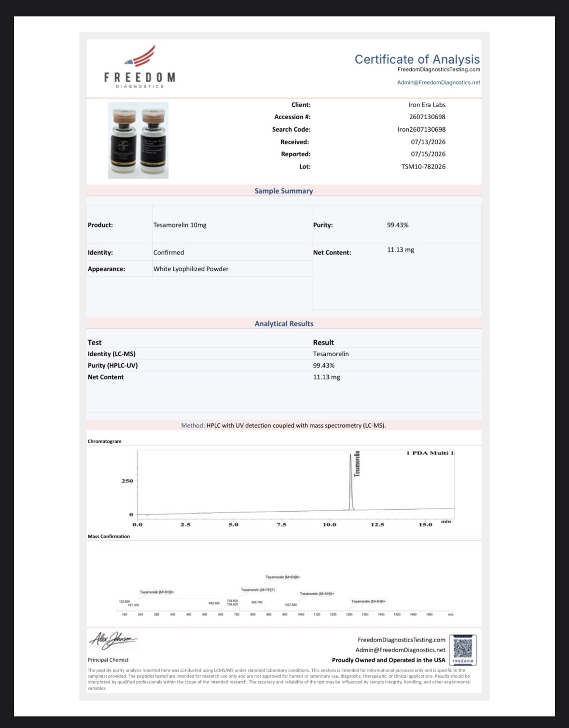Click the Tesamorelin [M+6H]6+ peak label
The width and height of the screenshot is (569, 728).
pos(283,577)
